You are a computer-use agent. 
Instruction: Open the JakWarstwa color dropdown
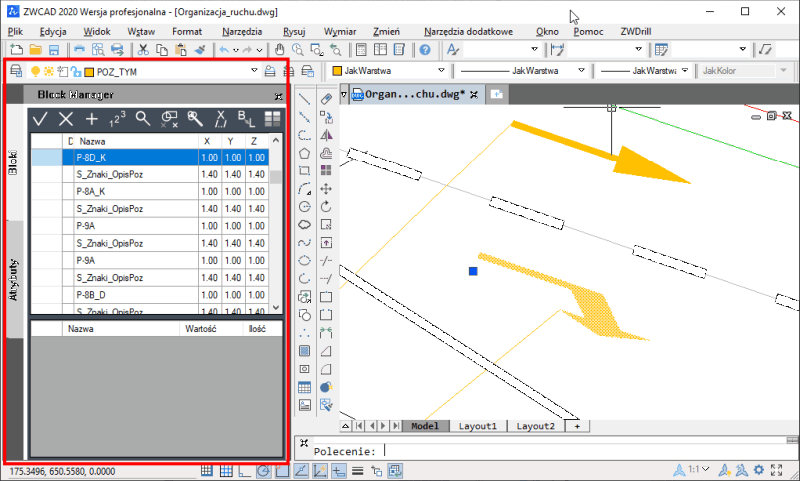coord(441,70)
